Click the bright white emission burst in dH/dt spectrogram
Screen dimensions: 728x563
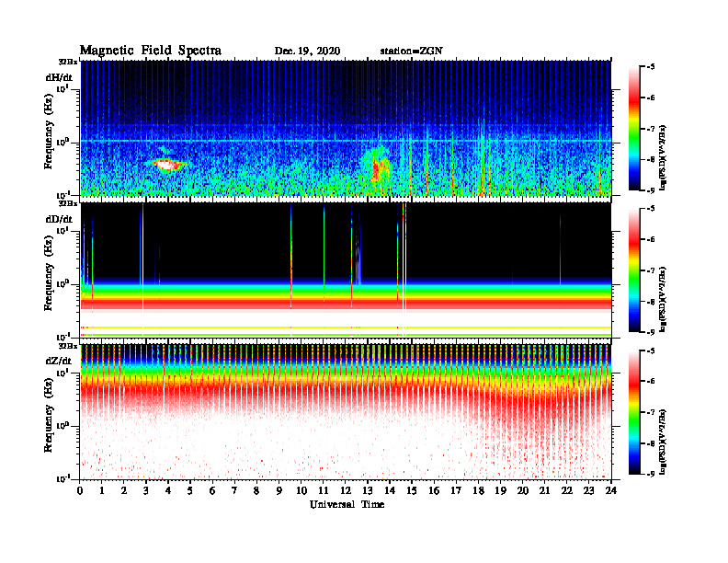pyautogui.click(x=165, y=165)
